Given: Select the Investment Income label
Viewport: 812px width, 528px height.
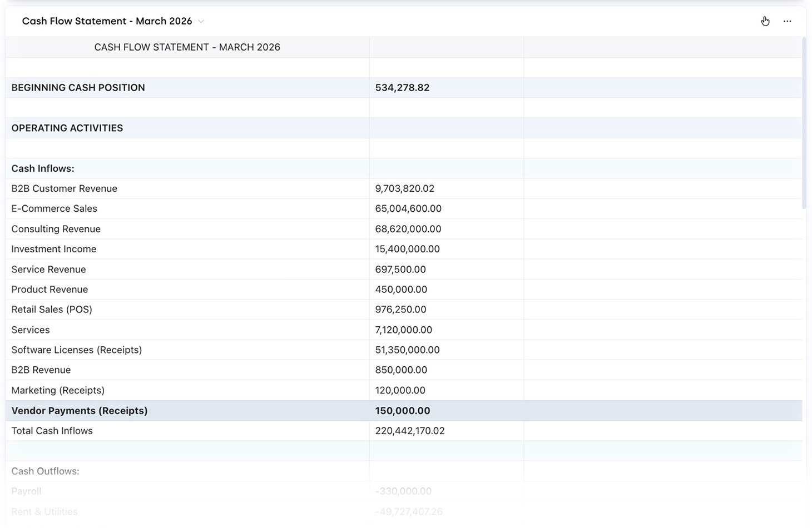Looking at the screenshot, I should [x=54, y=249].
